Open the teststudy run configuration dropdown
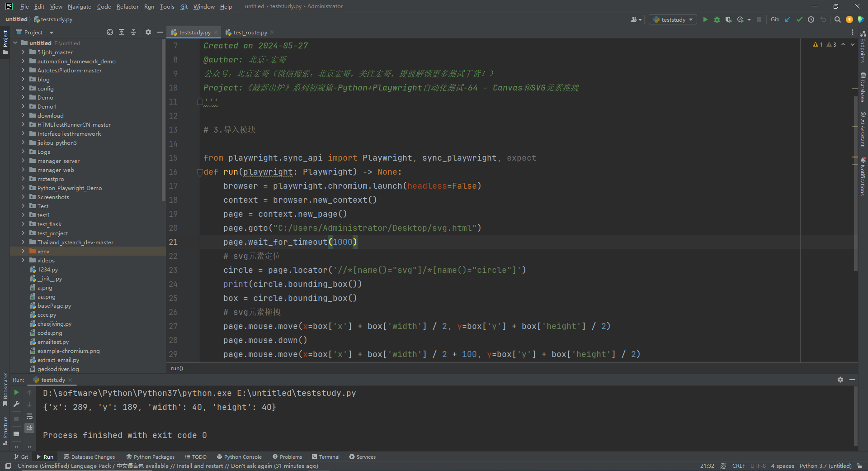868x471 pixels. click(x=673, y=19)
